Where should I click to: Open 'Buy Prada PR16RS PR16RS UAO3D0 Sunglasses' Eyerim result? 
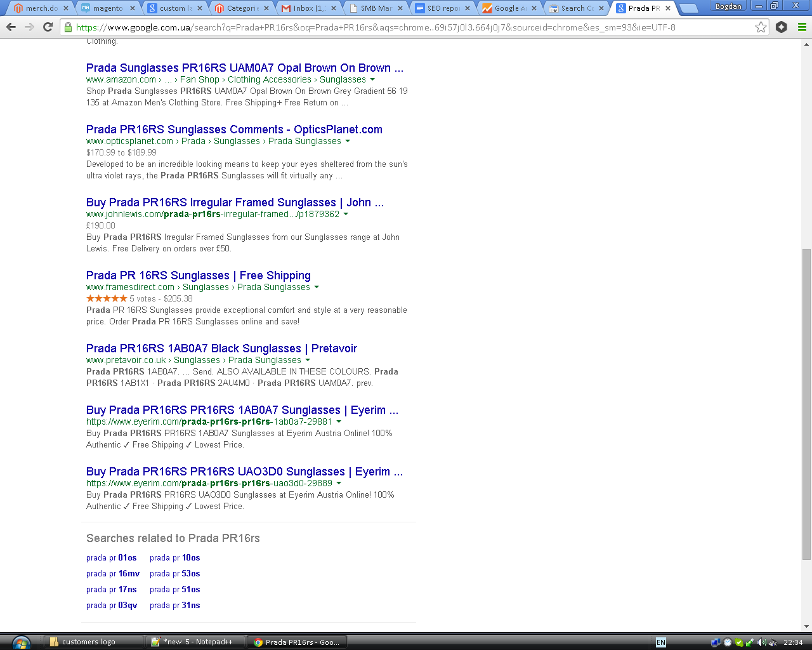click(x=244, y=472)
